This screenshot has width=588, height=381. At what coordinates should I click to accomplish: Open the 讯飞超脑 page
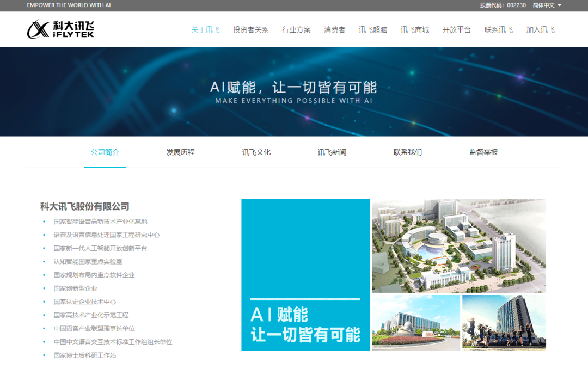point(373,29)
